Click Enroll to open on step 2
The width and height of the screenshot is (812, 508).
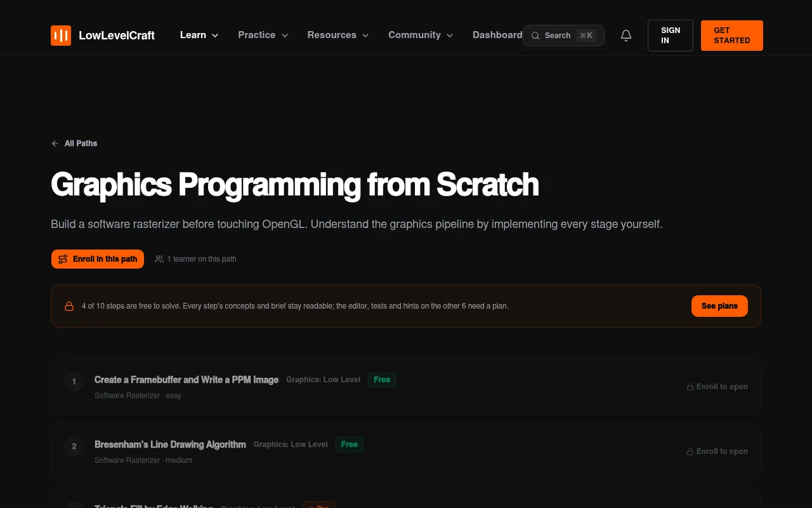(717, 451)
